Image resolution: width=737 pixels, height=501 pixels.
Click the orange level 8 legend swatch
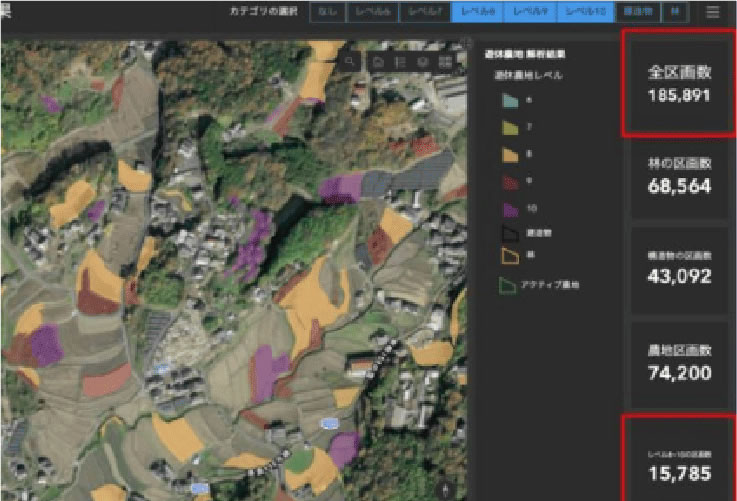tap(508, 154)
